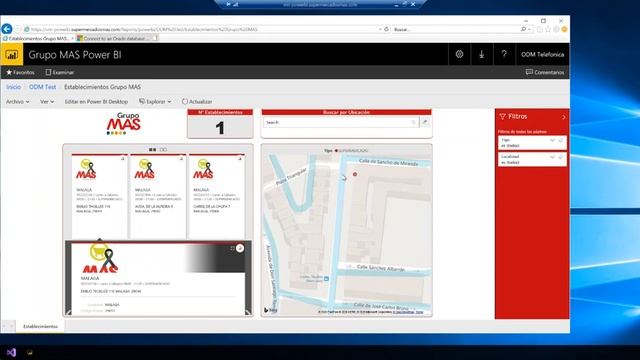
Task: Go to the Inicio breadcrumb
Action: [x=13, y=87]
